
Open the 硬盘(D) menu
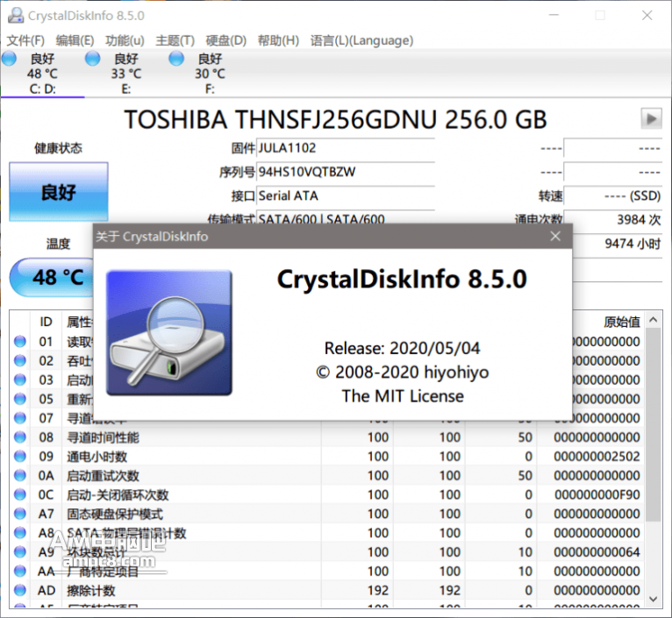tap(225, 40)
